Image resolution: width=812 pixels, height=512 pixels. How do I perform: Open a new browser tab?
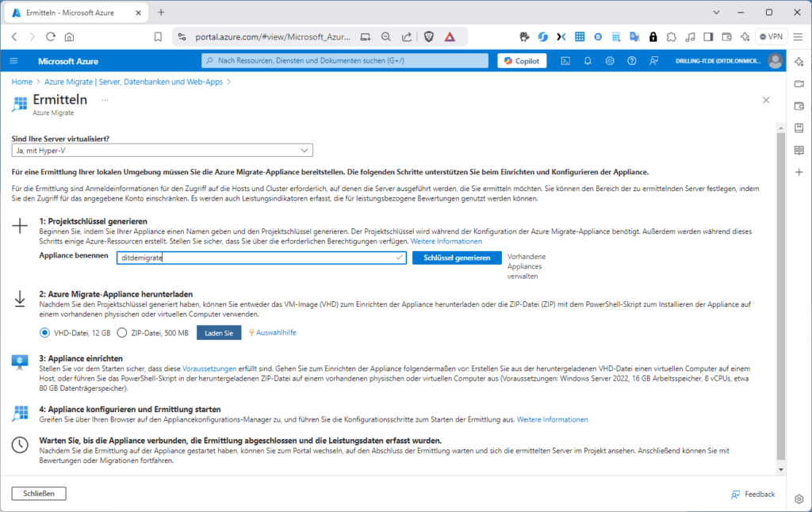161,13
